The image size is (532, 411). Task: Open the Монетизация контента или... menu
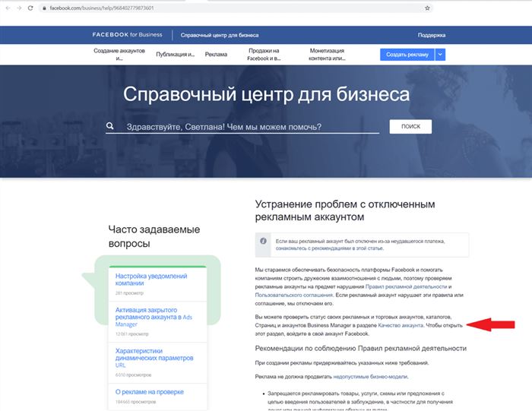coord(327,54)
